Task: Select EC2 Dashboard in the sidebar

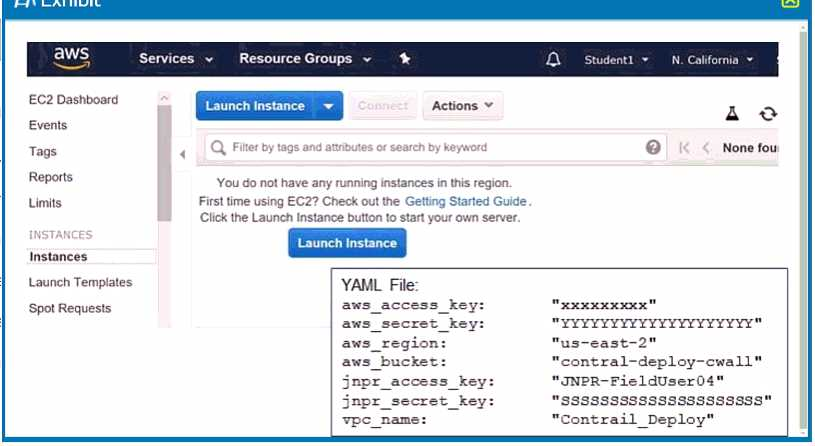Action: coord(73,100)
